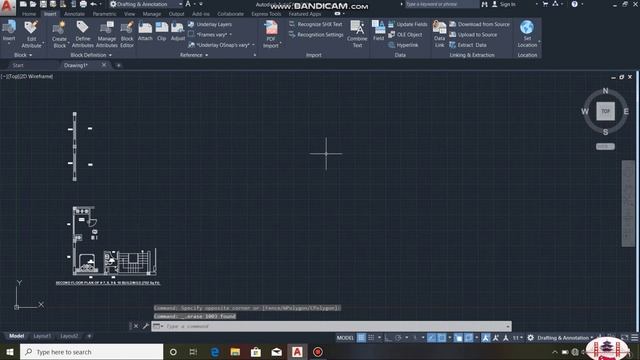The width and height of the screenshot is (640, 360).
Task: Switch to Layout1 tab
Action: click(42, 336)
